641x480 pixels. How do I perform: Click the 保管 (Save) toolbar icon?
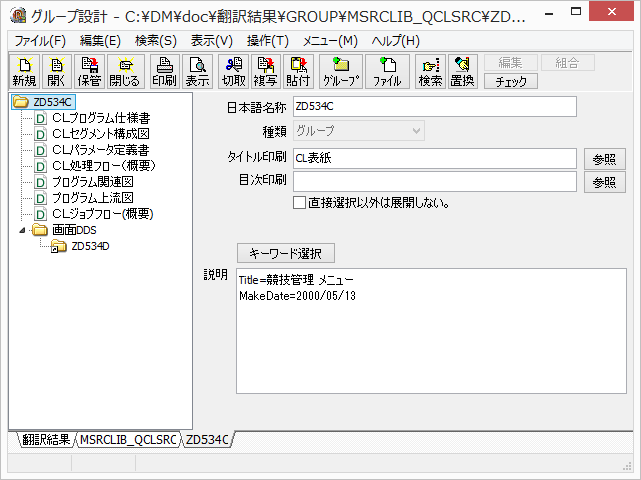click(89, 72)
